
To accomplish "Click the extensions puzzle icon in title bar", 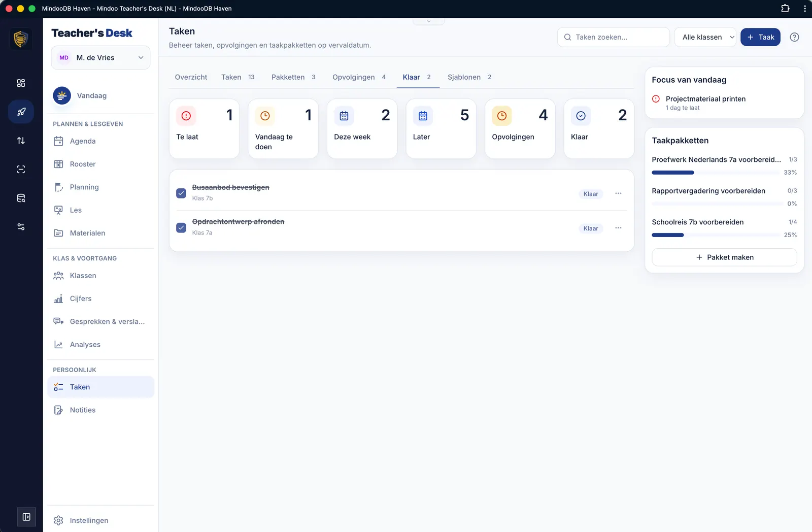I will 785,9.
